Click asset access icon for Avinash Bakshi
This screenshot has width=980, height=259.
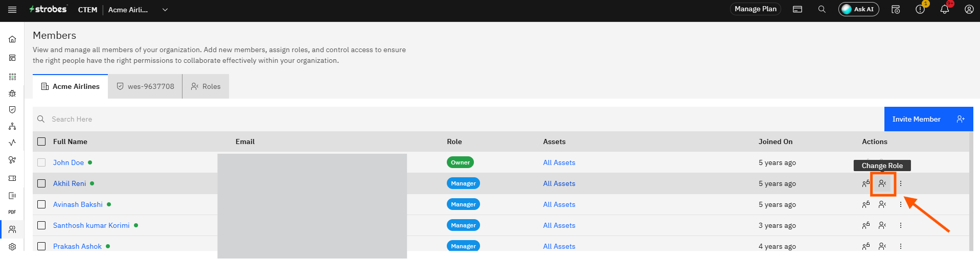click(x=866, y=204)
